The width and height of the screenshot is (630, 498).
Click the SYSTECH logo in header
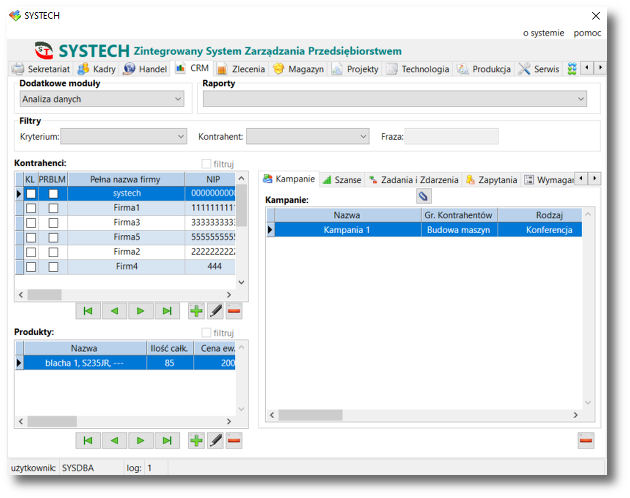(44, 51)
